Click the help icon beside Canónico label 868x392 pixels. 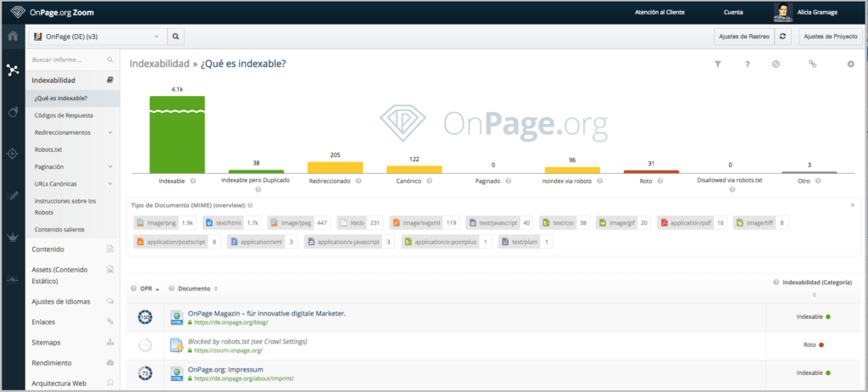coord(430,181)
